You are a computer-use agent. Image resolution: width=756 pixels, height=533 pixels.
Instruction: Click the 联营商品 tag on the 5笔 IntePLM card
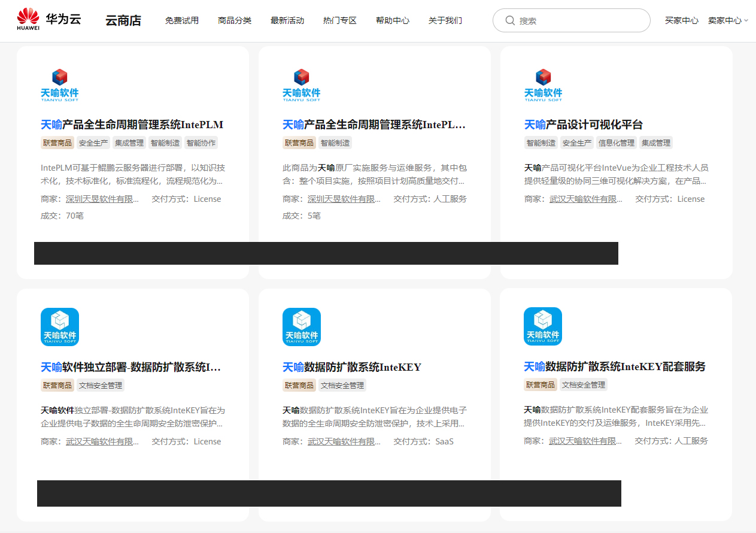click(x=299, y=143)
